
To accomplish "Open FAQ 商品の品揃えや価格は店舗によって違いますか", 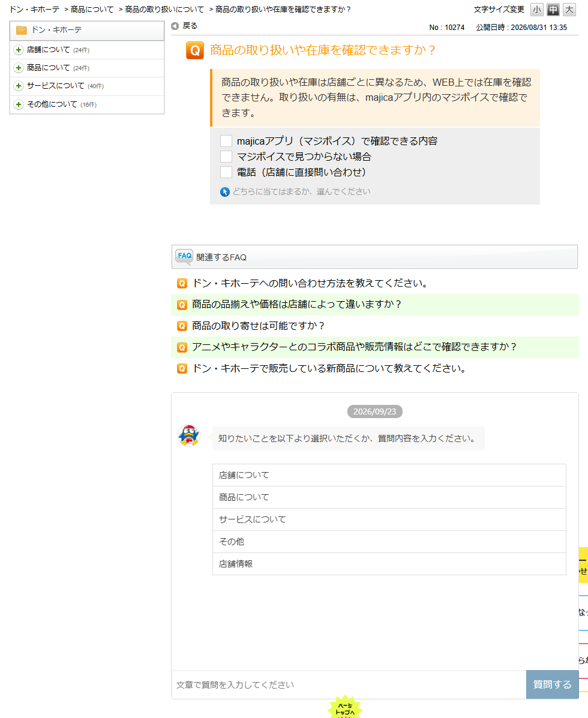I will (x=297, y=305).
